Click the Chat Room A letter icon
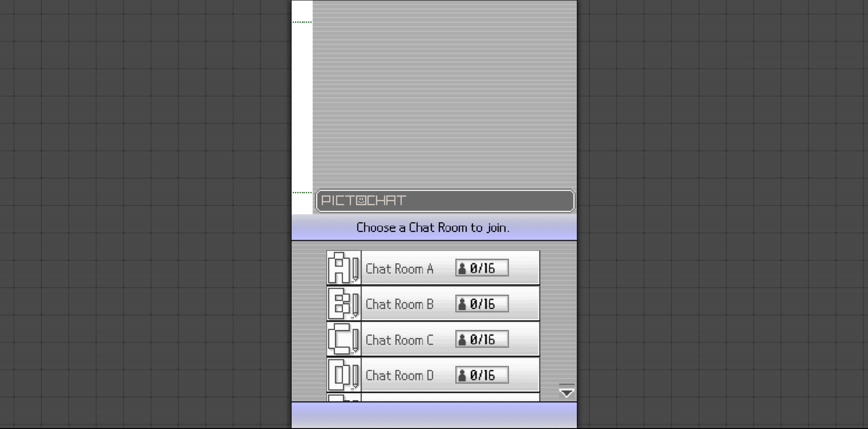This screenshot has width=868, height=429. click(344, 268)
